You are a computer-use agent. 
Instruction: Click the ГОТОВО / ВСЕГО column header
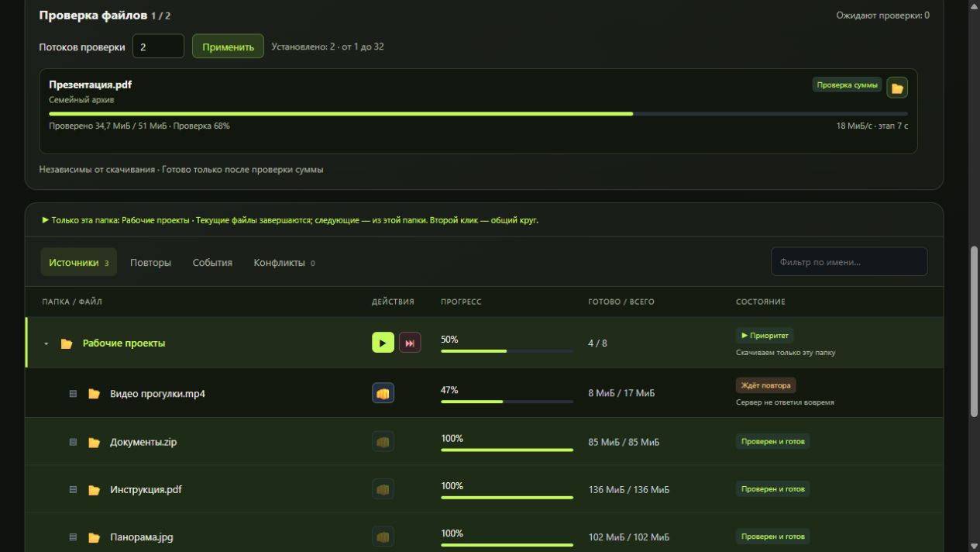(x=621, y=302)
